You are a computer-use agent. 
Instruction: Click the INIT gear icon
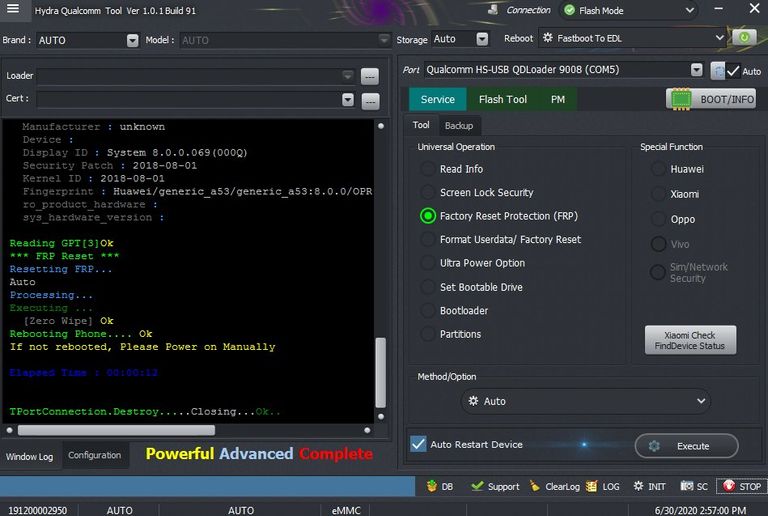[x=638, y=486]
